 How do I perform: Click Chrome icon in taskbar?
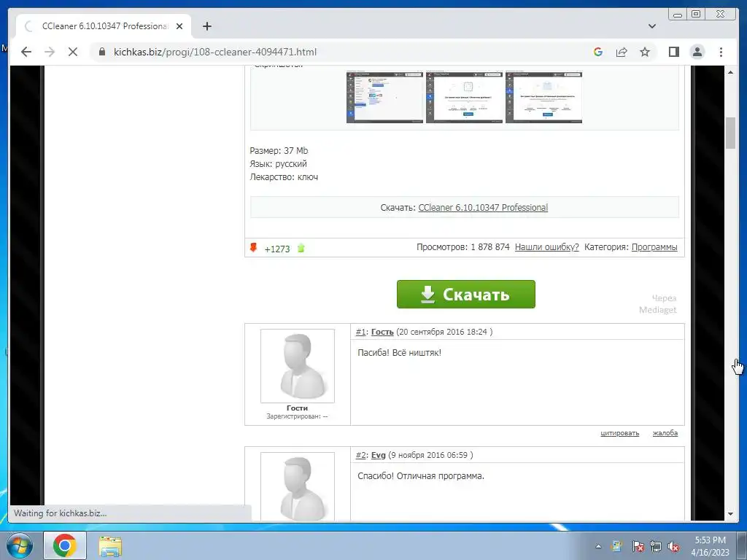[x=65, y=545]
